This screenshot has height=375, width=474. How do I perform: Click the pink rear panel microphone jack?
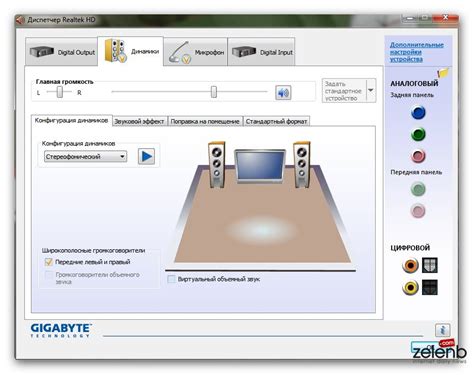click(x=418, y=156)
